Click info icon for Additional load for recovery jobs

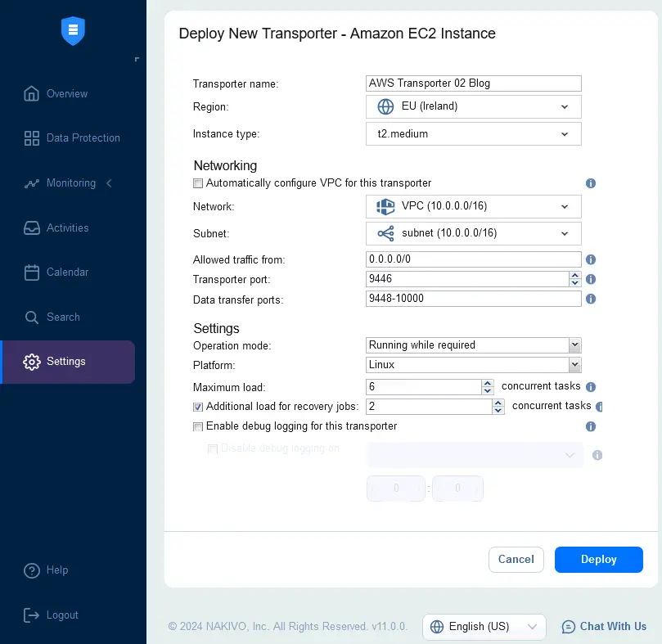(x=599, y=407)
